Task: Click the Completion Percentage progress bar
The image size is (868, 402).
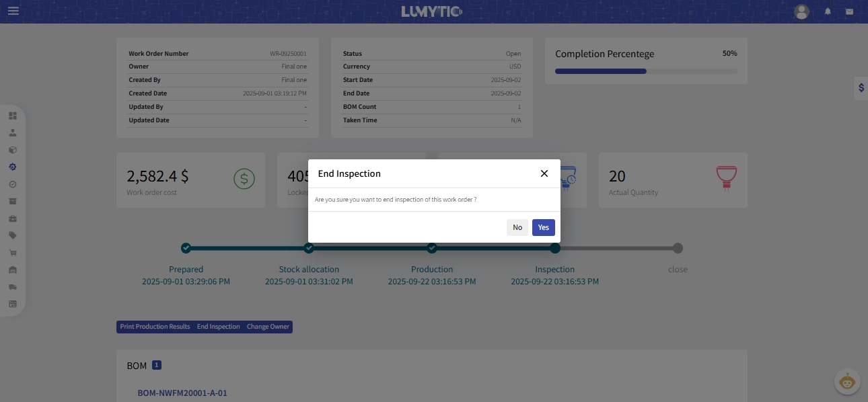Action: coord(645,71)
